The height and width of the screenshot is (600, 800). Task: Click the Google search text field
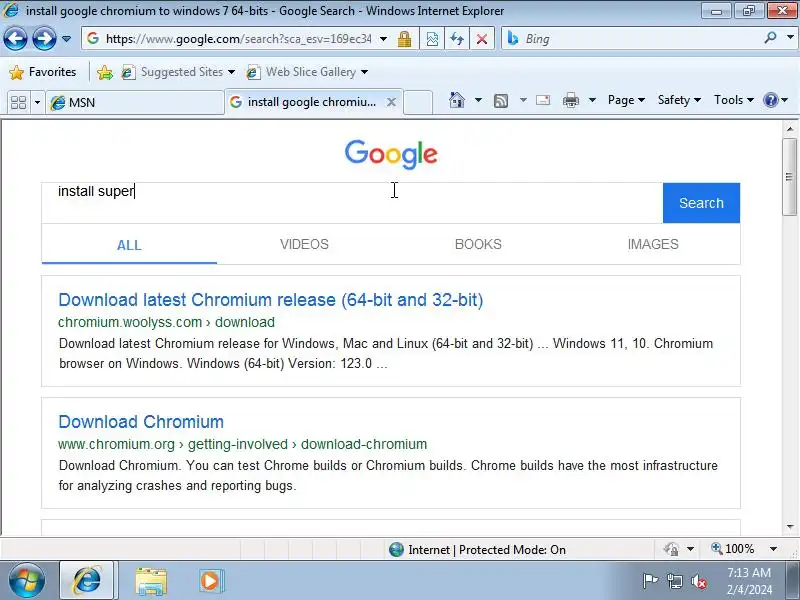(x=352, y=203)
